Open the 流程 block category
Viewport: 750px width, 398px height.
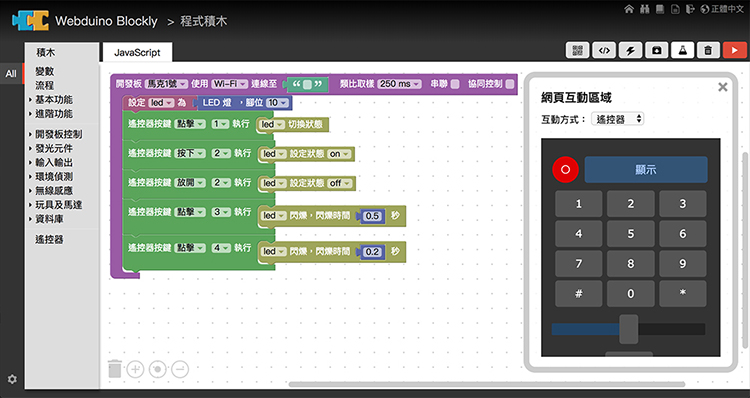click(x=44, y=85)
